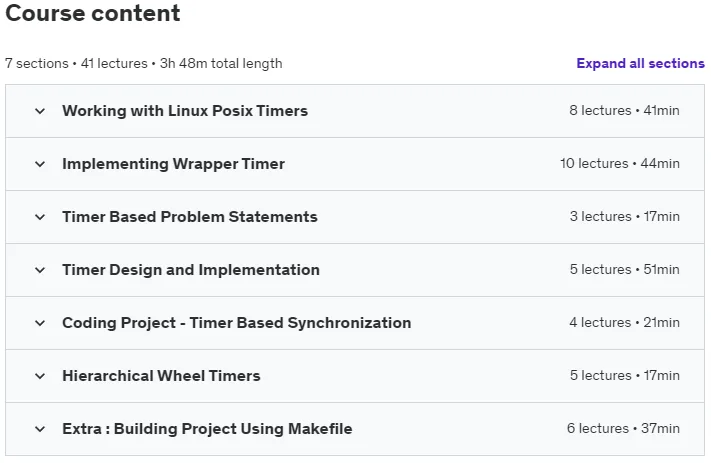Expand all sections link
Image resolution: width=711 pixels, height=463 pixels.
pyautogui.click(x=640, y=63)
